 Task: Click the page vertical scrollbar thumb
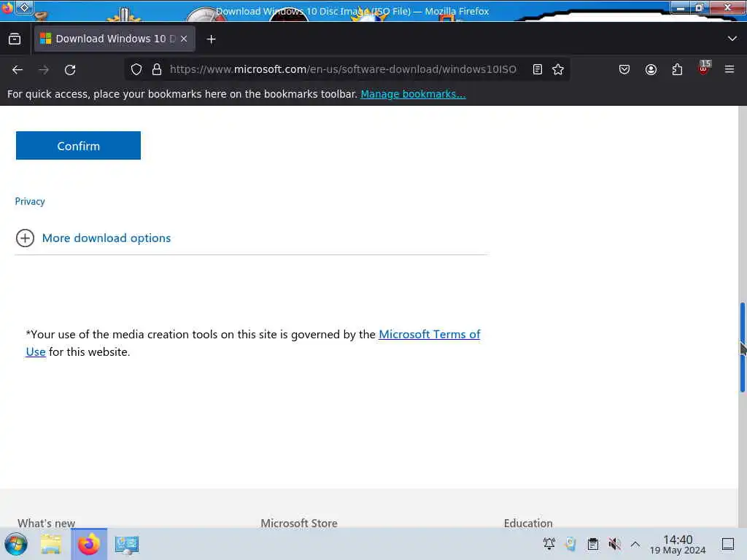point(742,347)
